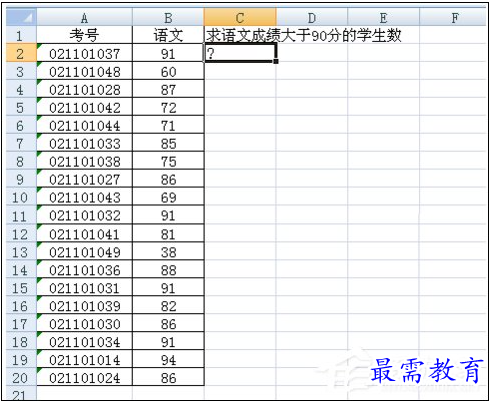Click score 82 in row 16
492x402 pixels.
pos(168,305)
